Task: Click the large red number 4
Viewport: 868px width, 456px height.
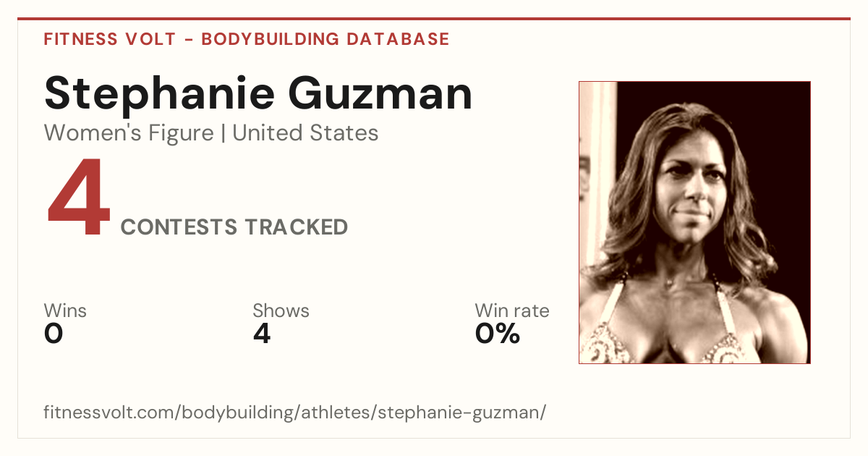Action: tap(78, 198)
